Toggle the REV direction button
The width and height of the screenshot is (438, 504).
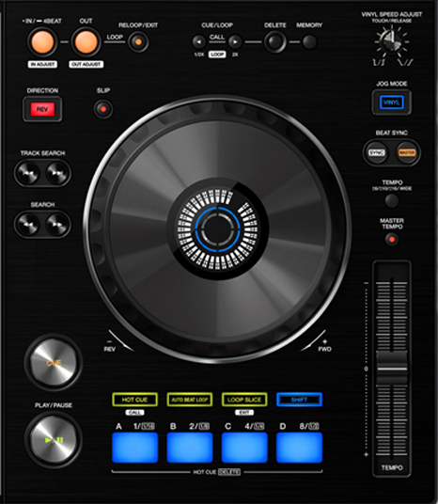(42, 109)
